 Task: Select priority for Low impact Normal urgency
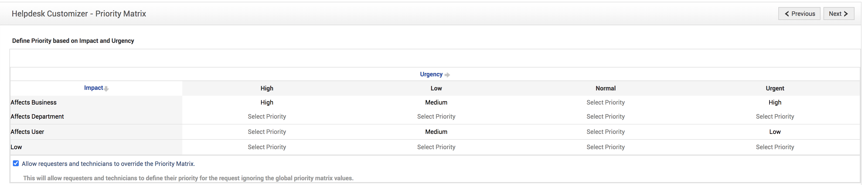pyautogui.click(x=605, y=147)
